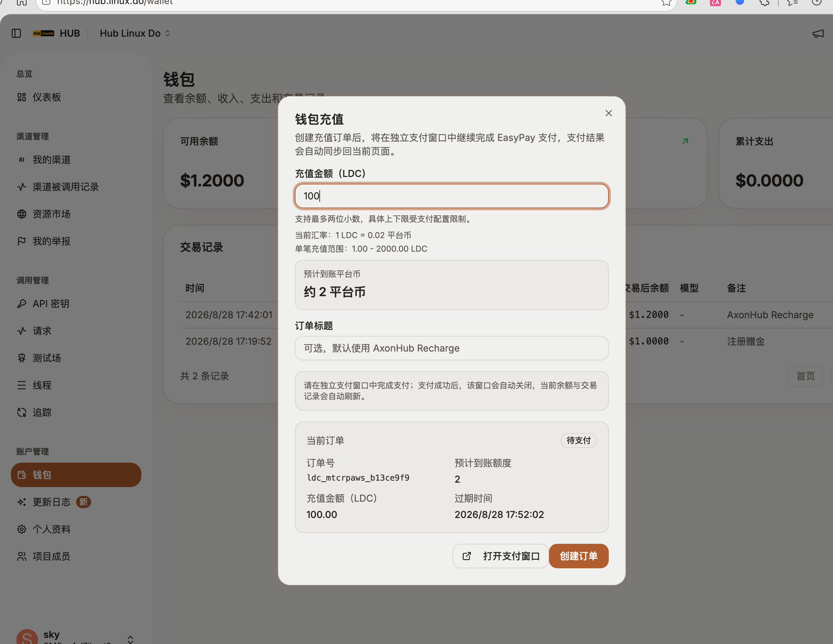Select 钱包 in the sidebar
The width and height of the screenshot is (833, 644).
[x=76, y=475]
